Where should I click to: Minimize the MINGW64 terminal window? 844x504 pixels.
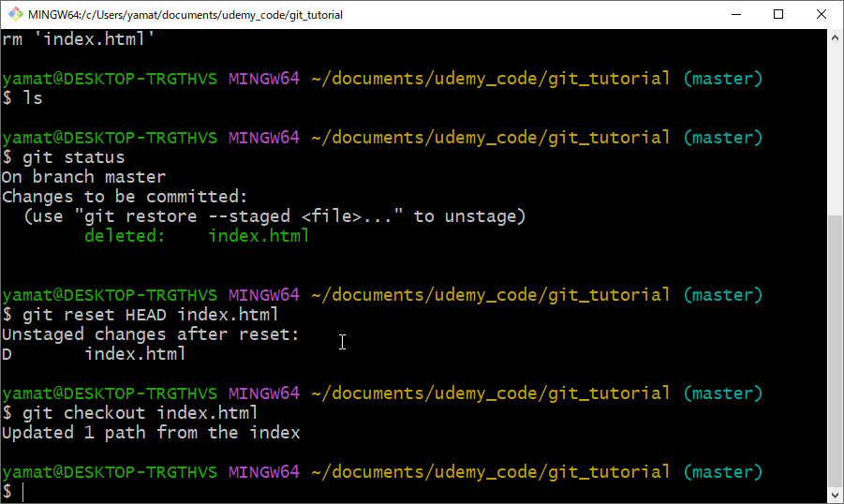coord(736,14)
